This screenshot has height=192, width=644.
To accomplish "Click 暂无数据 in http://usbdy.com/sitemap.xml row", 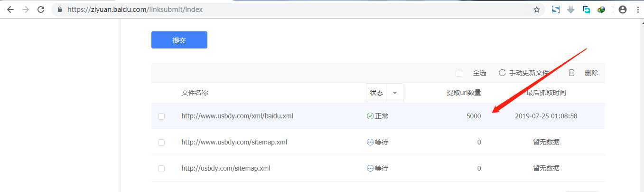I will 546,168.
